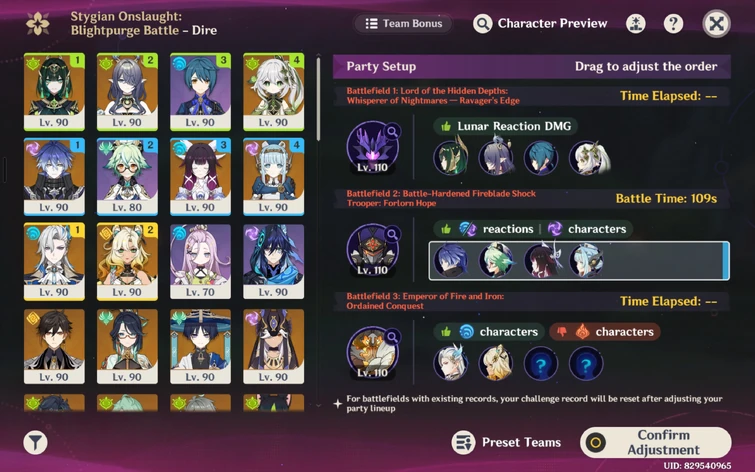Click the leaderboard podium icon

pos(636,23)
